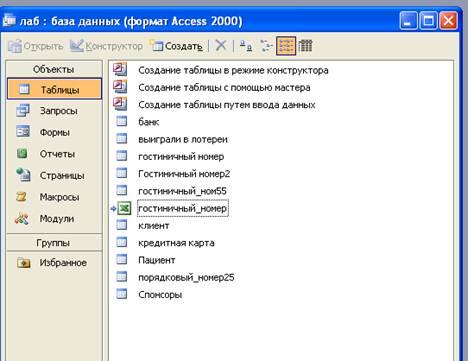Image resolution: width=468 pixels, height=361 pixels.
Task: Select the Спонсоры table
Action: tap(160, 295)
